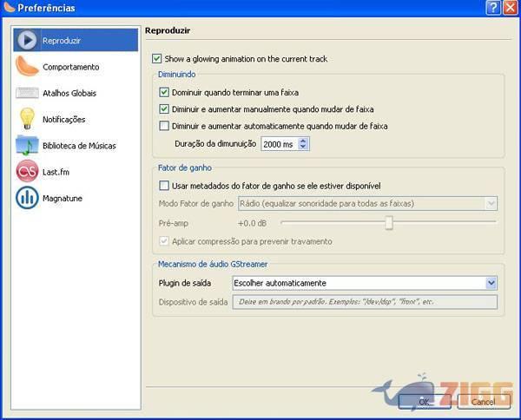Screen dimensions: 521x420
Task: Open the Modo Fator de ganho dropdown
Action: pyautogui.click(x=491, y=203)
